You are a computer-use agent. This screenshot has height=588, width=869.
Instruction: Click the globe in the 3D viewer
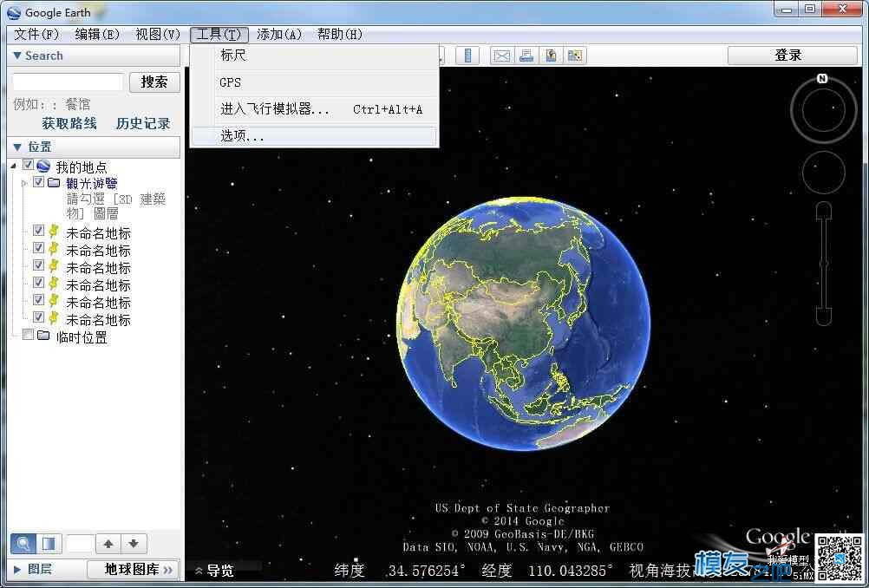523,323
